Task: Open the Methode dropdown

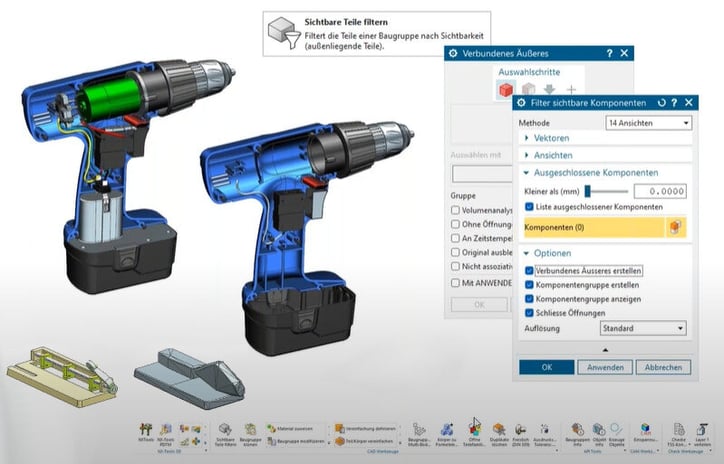Action: [648, 122]
